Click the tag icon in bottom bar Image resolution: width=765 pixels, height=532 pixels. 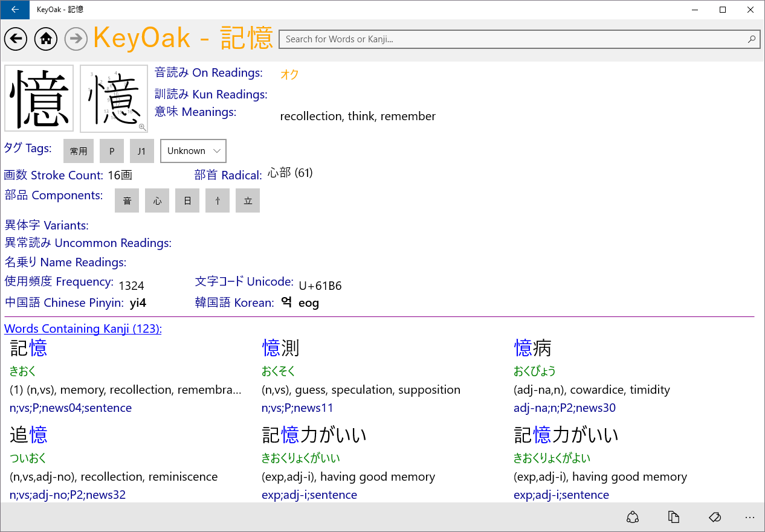pos(714,517)
